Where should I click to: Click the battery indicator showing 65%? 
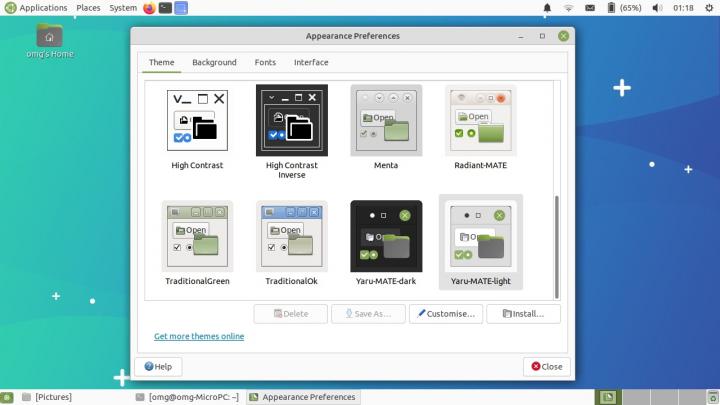[622, 8]
